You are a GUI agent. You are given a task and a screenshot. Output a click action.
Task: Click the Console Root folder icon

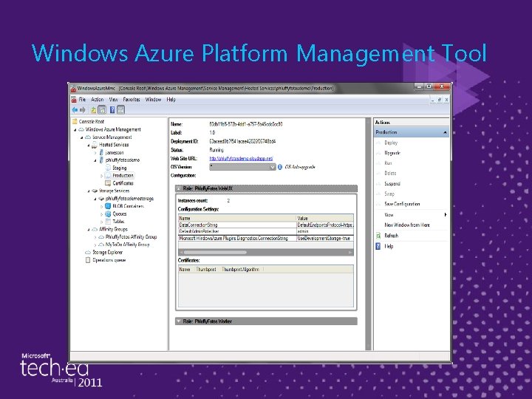[x=75, y=121]
